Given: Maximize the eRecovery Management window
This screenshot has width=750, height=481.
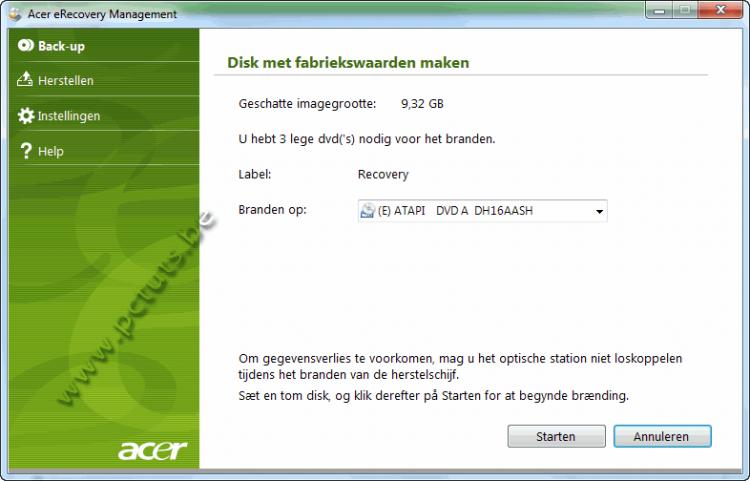Looking at the screenshot, I should 685,10.
